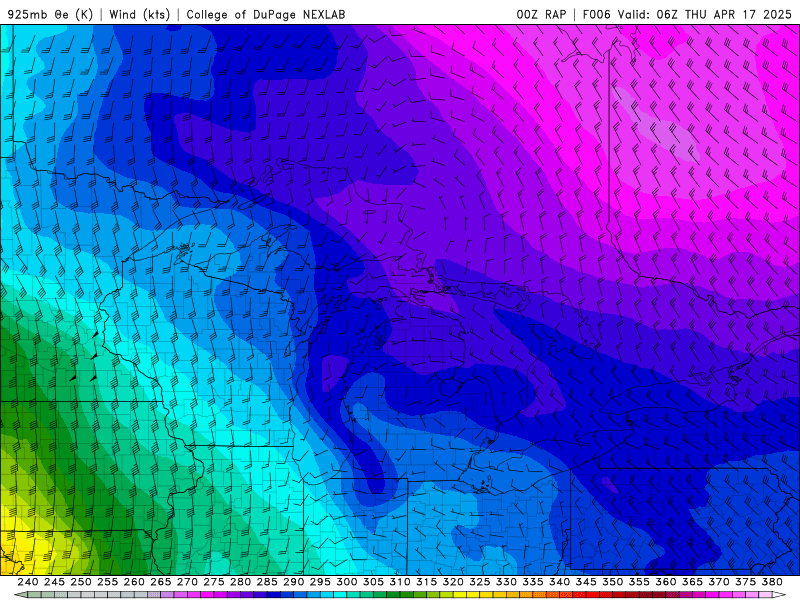Pick the yellow swatch below 320 on colorbar
800x600 pixels.
(x=460, y=595)
